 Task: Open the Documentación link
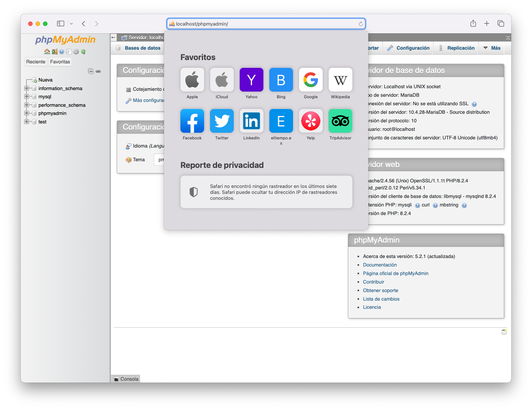pyautogui.click(x=380, y=265)
